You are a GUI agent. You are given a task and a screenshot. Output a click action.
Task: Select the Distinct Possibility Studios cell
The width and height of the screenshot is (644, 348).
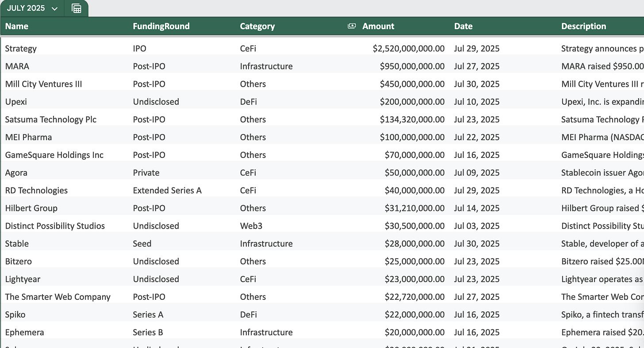coord(55,226)
